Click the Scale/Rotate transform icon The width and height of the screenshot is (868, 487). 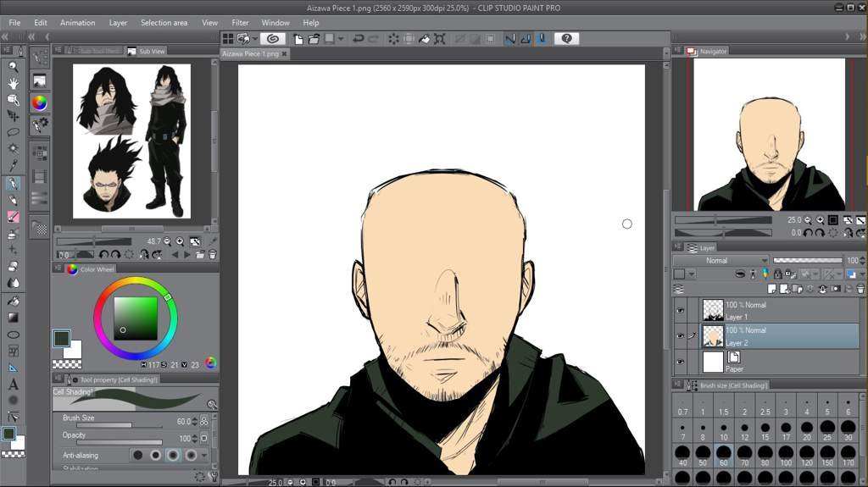[x=440, y=39]
